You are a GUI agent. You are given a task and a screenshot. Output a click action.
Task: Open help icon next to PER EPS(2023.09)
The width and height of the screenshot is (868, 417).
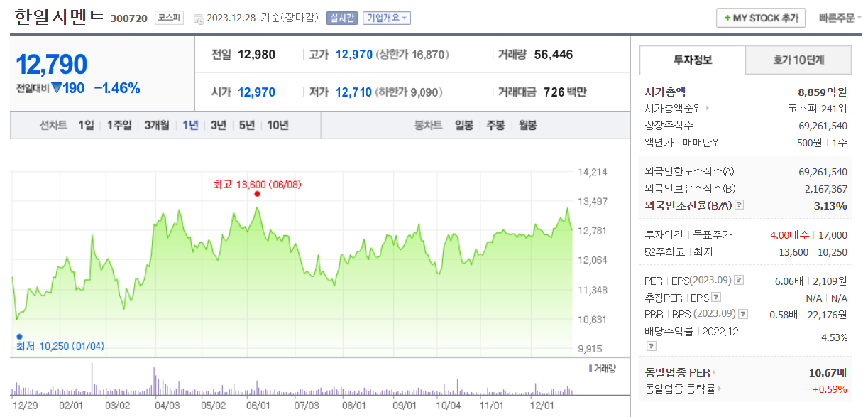click(739, 281)
